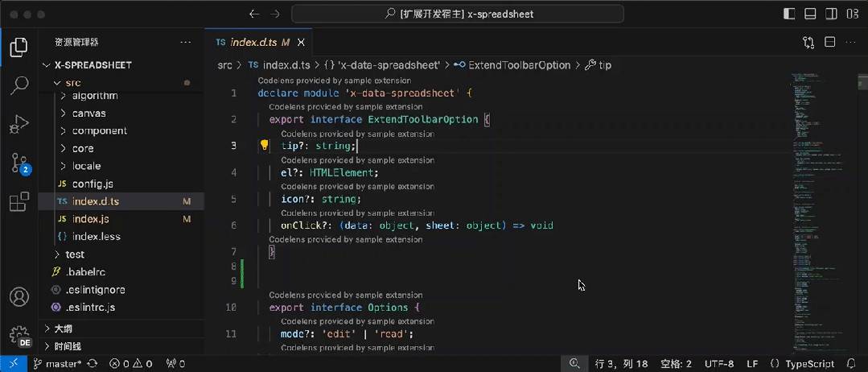Viewport: 868px width, 372px height.
Task: Click the UTF-8 encoding selector
Action: [719, 364]
